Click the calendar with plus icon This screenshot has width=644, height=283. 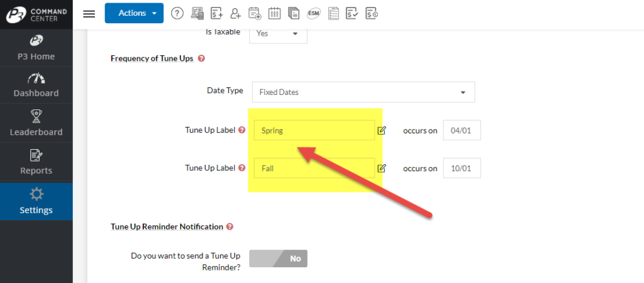(x=255, y=13)
